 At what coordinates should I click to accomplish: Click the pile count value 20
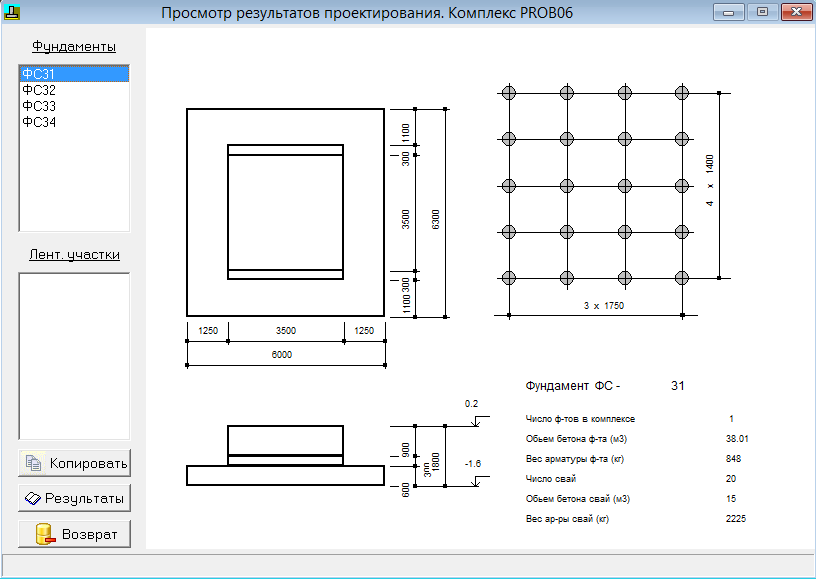coord(731,479)
